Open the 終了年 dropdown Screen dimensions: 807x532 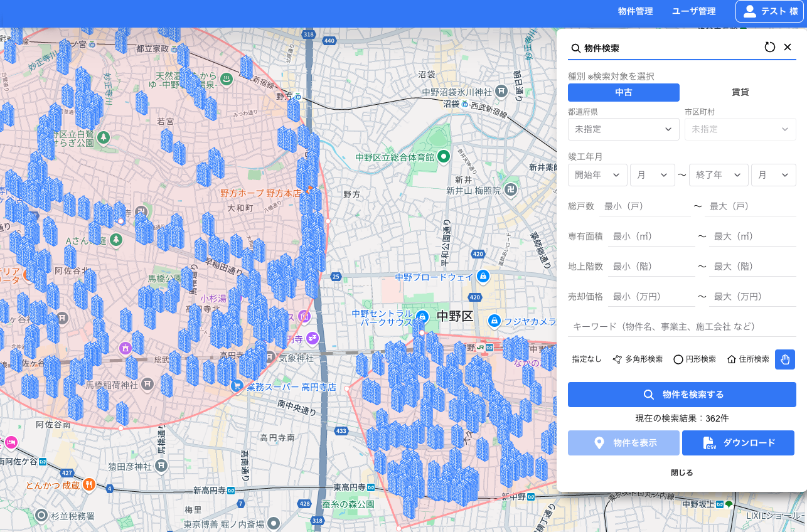(x=719, y=175)
